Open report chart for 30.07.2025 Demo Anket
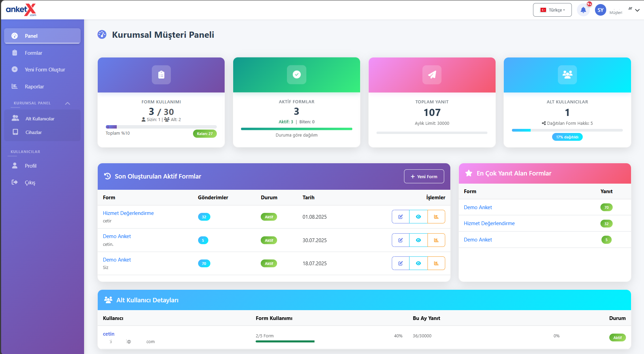The height and width of the screenshot is (354, 644). [436, 240]
